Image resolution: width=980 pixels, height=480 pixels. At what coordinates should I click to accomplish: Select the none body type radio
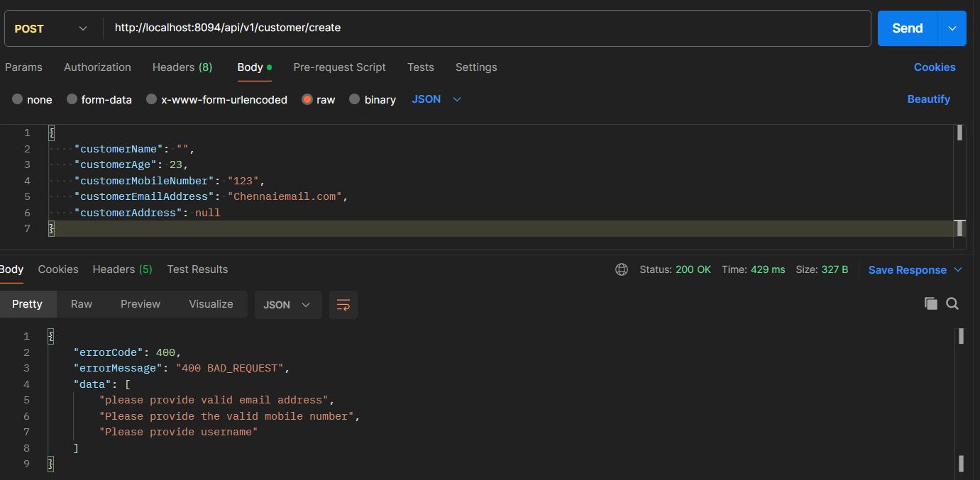[x=18, y=99]
